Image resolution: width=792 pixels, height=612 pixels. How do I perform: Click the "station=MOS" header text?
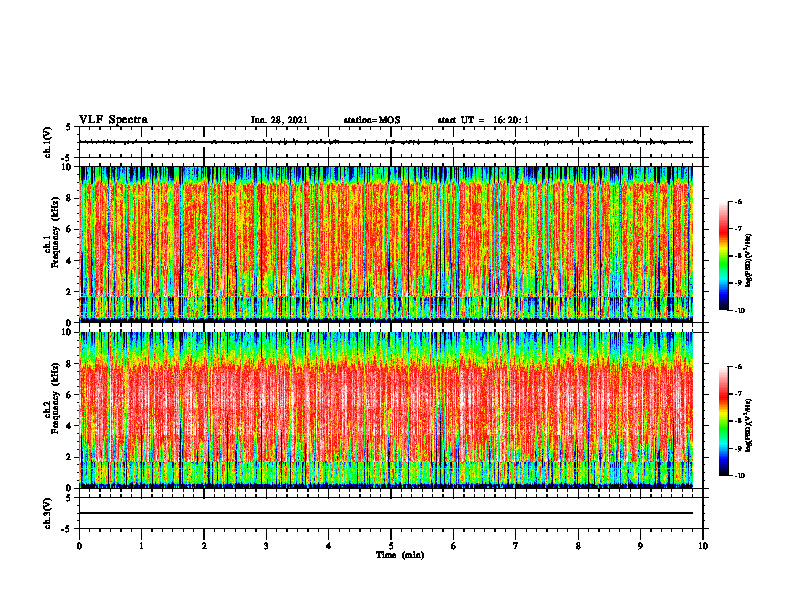tap(372, 120)
